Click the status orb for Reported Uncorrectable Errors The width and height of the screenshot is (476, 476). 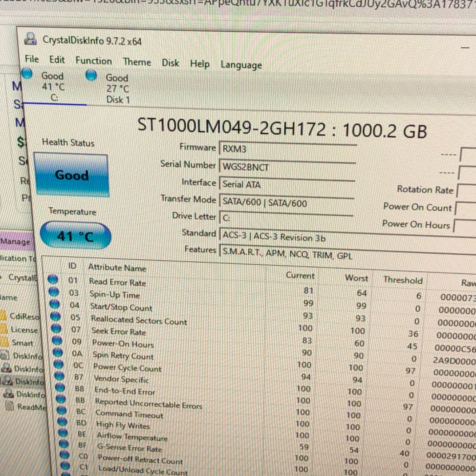(x=61, y=399)
